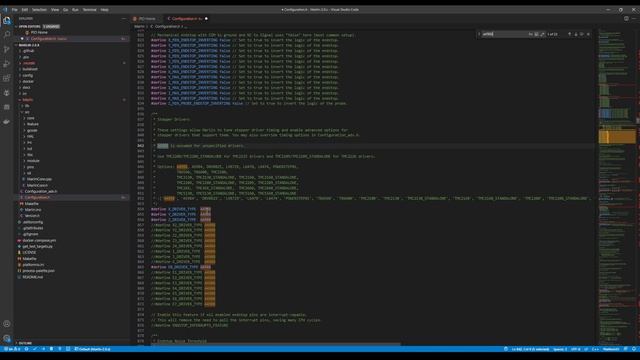This screenshot has width=640, height=360.
Task: Expand the docs folder
Action: 27,87
